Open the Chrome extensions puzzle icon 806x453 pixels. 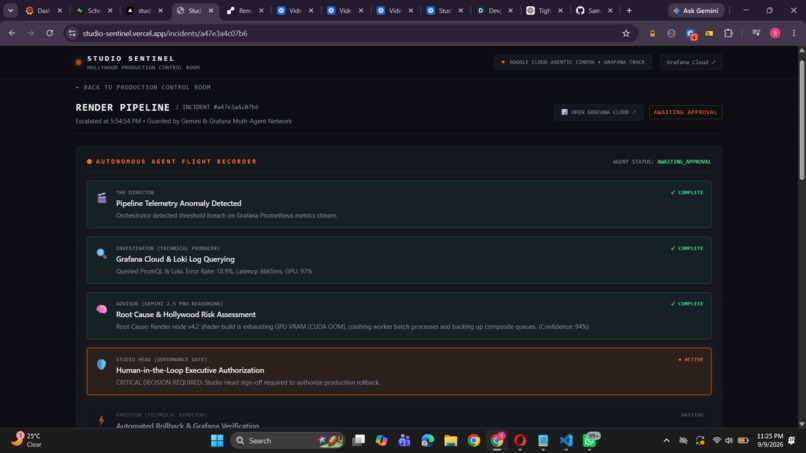point(728,33)
